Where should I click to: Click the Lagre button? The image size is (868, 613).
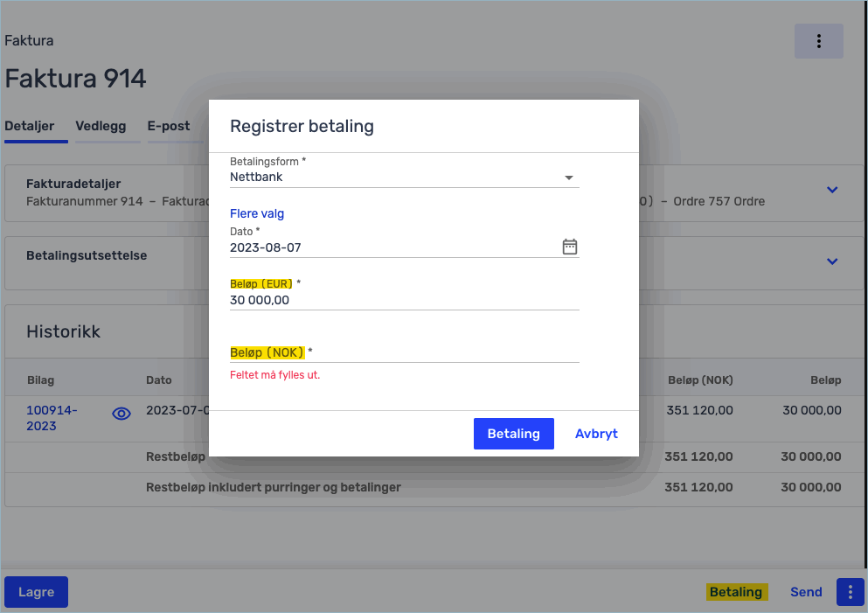click(36, 592)
